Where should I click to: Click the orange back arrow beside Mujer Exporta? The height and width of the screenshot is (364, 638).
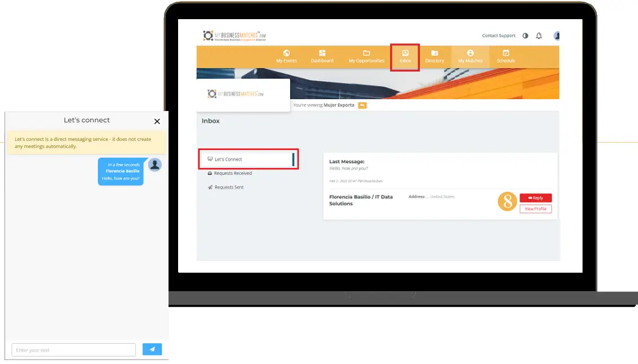tap(362, 105)
